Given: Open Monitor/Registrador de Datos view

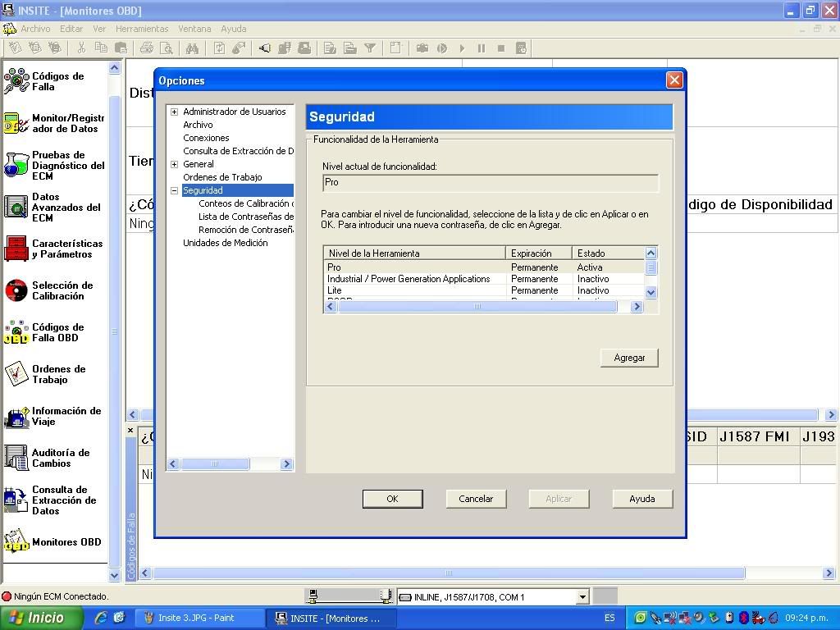Looking at the screenshot, I should point(53,123).
